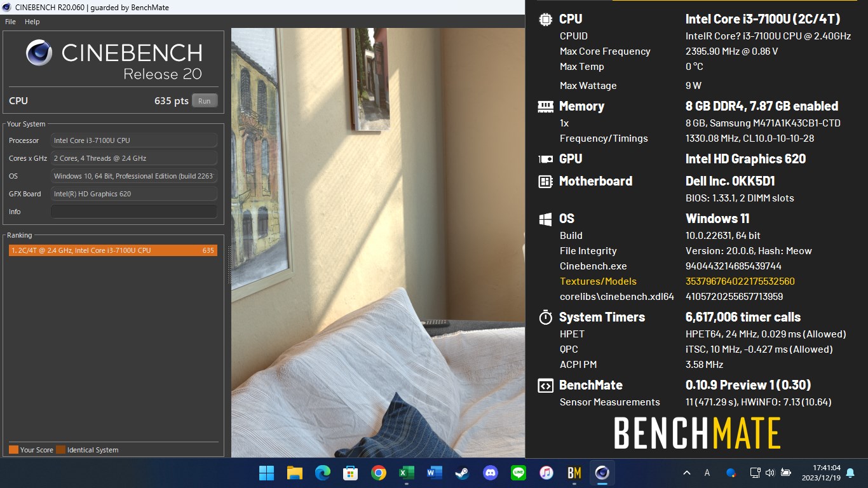Click the File Integrity version value
The width and height of the screenshot is (868, 488).
[x=749, y=251]
